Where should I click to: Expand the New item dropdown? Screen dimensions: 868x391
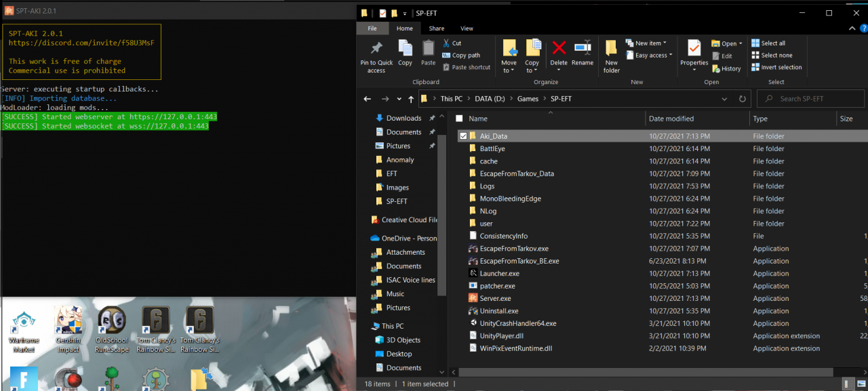point(646,43)
